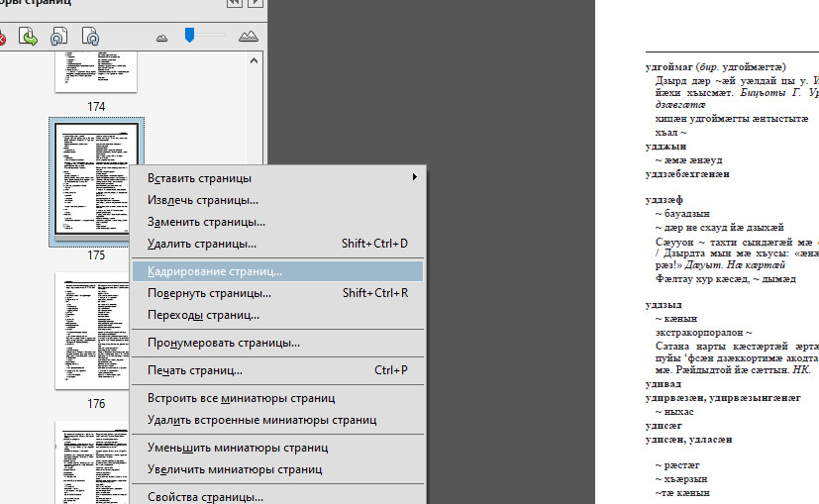Click the line хицæн удгоймæгты æнтыстытæ
The image size is (819, 504).
732,119
